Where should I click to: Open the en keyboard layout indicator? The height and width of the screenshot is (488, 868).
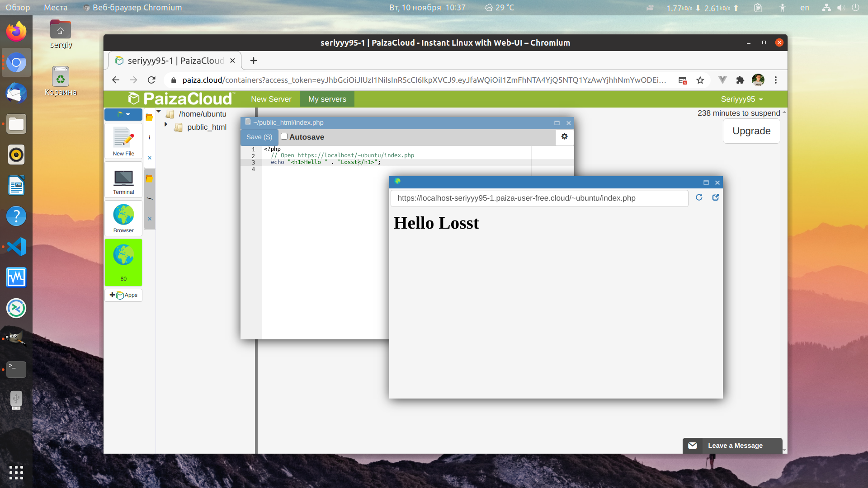tap(805, 7)
